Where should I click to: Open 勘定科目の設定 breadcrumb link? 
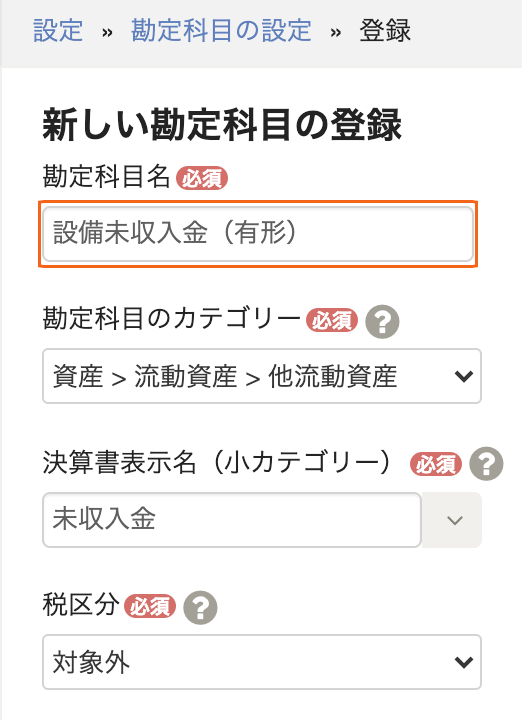[x=221, y=31]
